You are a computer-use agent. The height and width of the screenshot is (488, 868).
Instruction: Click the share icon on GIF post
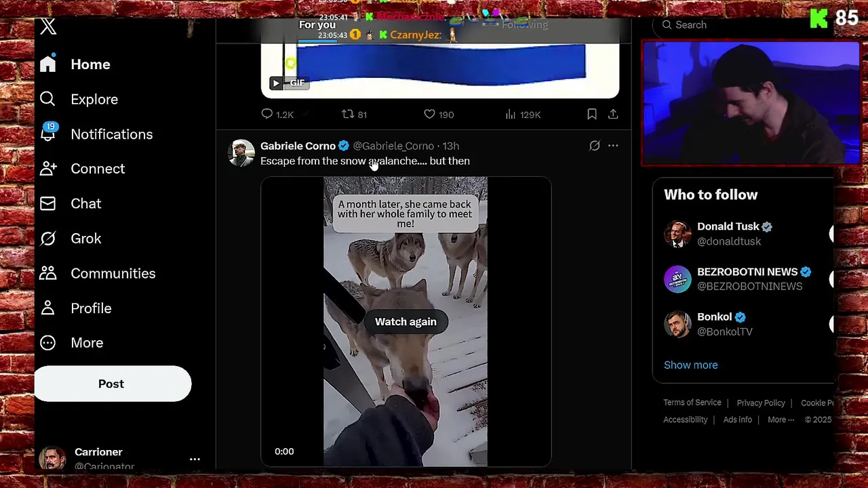point(613,114)
